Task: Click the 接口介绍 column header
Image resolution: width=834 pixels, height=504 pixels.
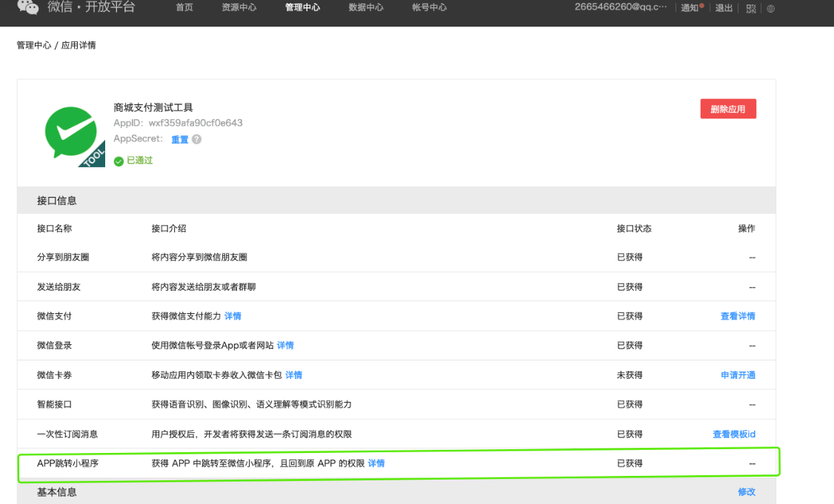Action: click(169, 229)
